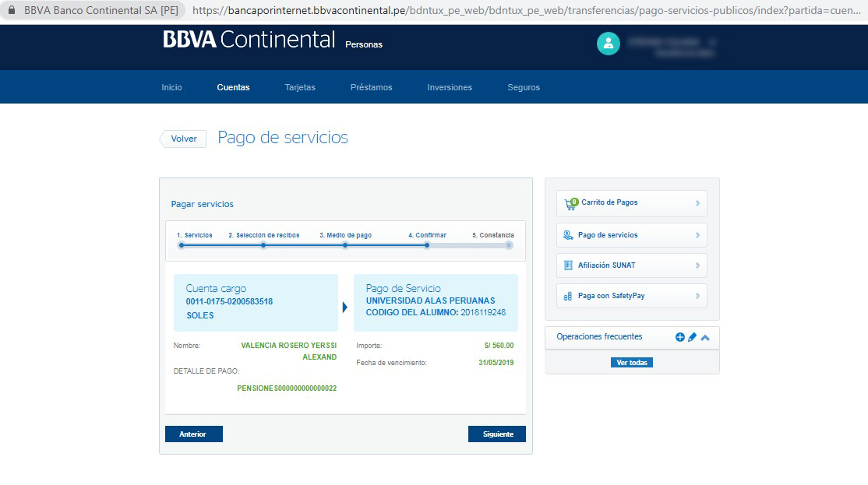
Task: Click the Pagar servicios panel title
Action: tap(202, 204)
